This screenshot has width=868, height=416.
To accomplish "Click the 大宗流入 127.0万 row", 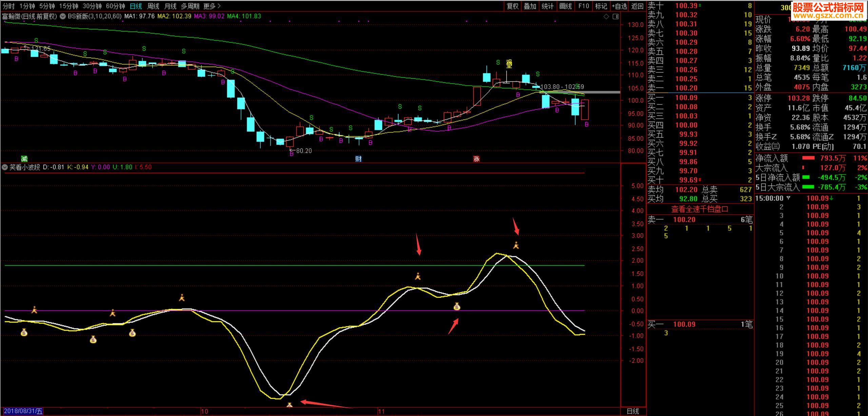I will click(x=811, y=168).
